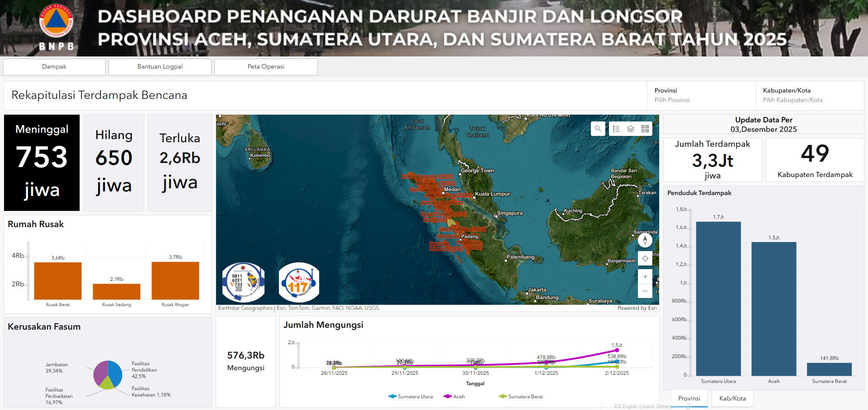Click the Aceh bar in Penduduk Terdampak chart
Image resolution: width=868 pixels, height=410 pixels.
(774, 312)
